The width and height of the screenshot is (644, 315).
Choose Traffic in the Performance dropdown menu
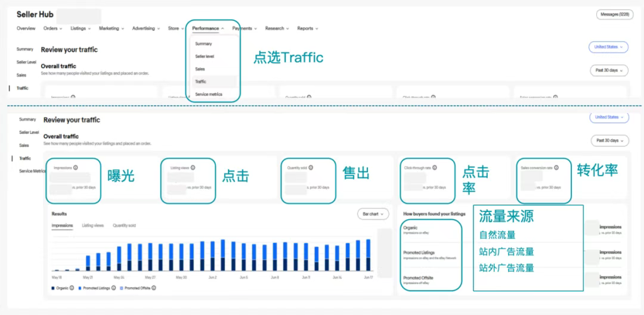[215, 82]
